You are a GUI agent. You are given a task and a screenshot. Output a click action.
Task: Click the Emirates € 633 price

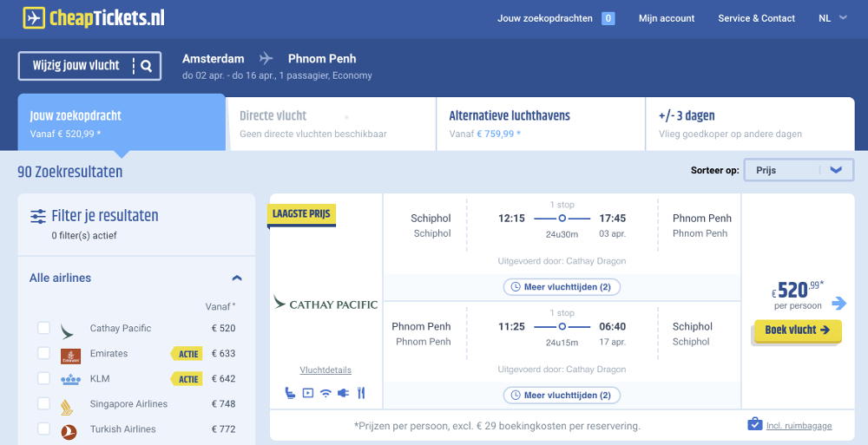[224, 353]
